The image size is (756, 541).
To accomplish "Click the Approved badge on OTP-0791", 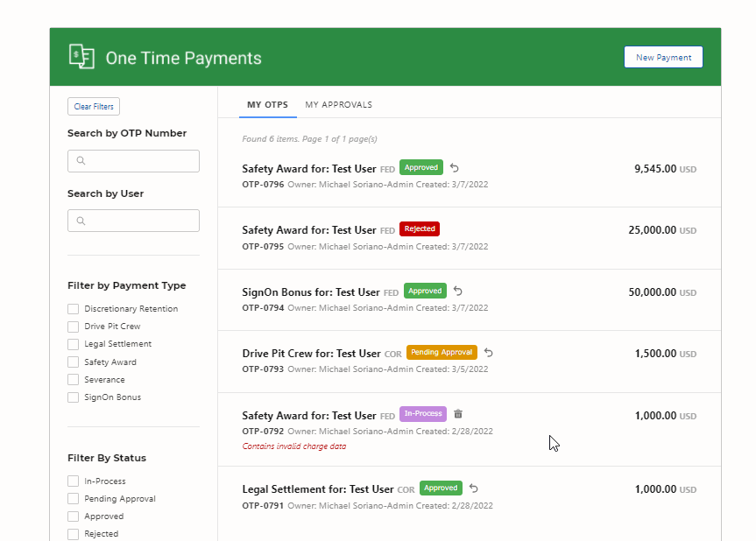I will click(441, 488).
